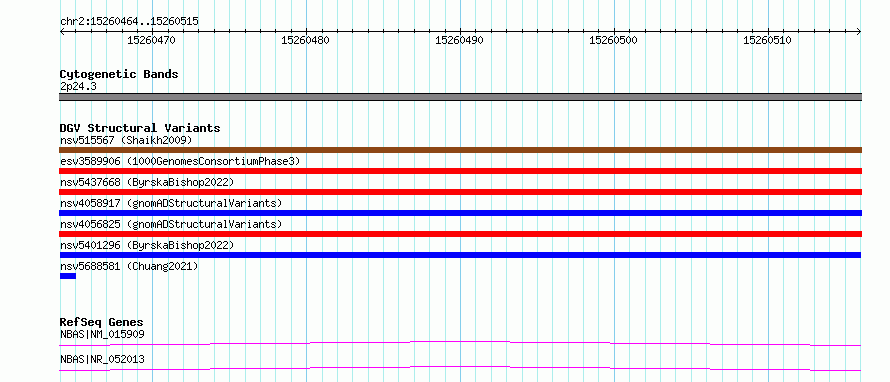Open the Cytogenetic Bands track title
Image resolution: width=890 pixels, height=382 pixels.
click(x=119, y=74)
